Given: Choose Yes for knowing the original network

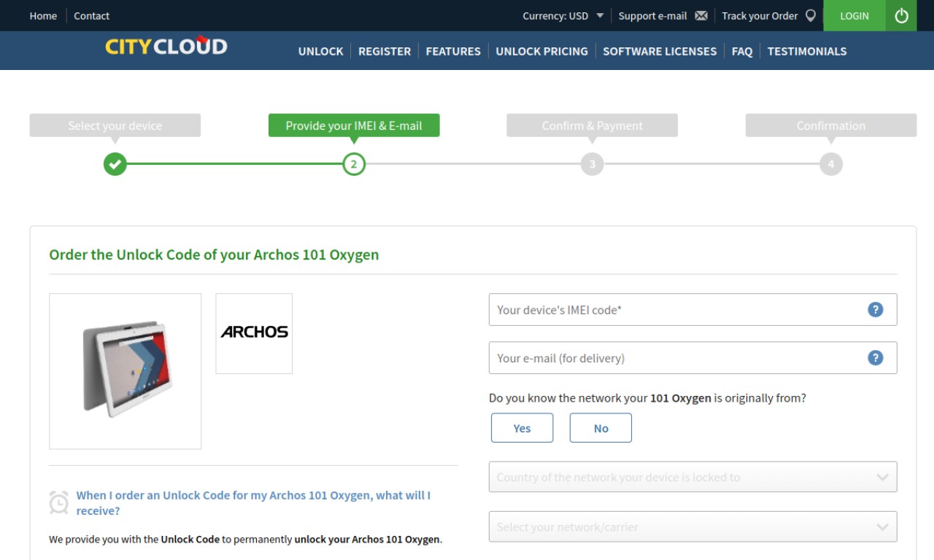Looking at the screenshot, I should (x=522, y=428).
